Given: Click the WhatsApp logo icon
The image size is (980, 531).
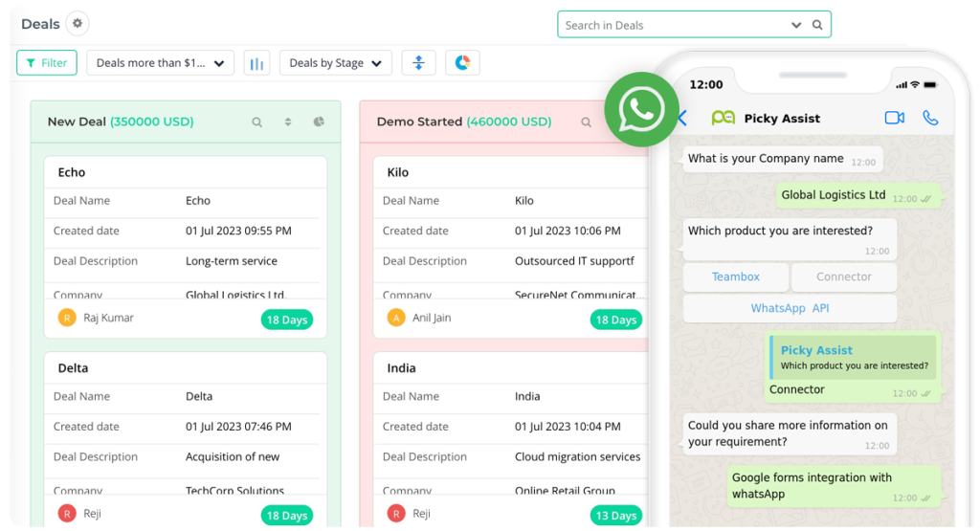Looking at the screenshot, I should (x=641, y=109).
